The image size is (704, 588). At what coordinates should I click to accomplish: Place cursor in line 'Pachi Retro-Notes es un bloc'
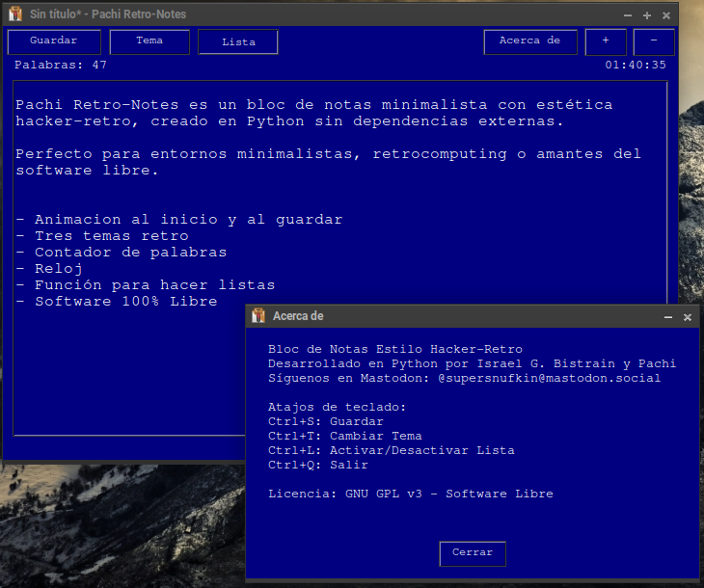(x=313, y=105)
